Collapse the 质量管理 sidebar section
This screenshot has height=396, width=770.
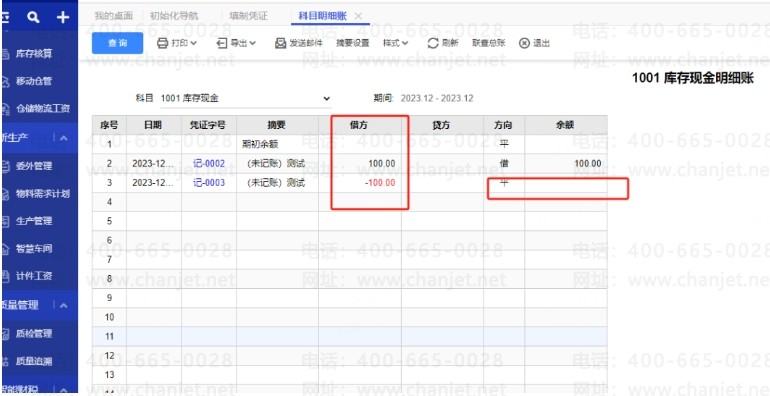coord(63,306)
